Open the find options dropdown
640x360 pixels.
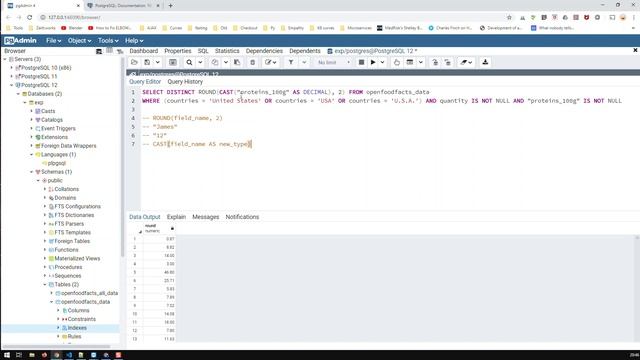pos(200,62)
